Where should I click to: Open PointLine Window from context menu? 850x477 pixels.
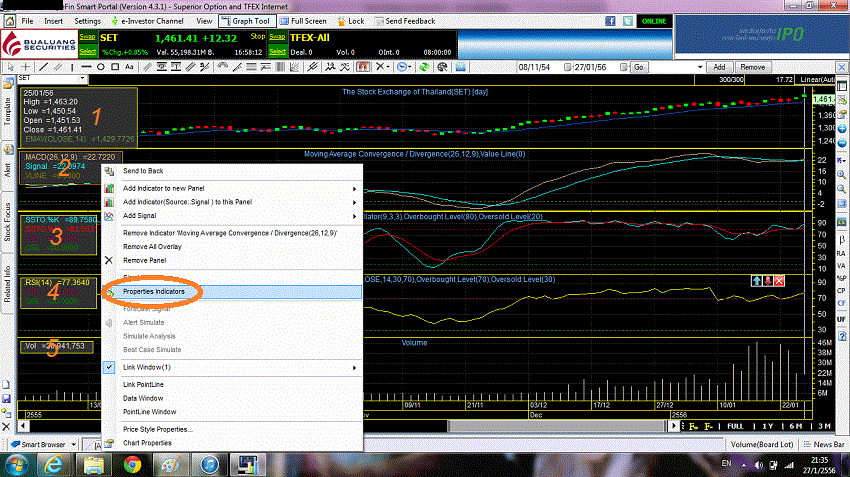tap(232, 411)
